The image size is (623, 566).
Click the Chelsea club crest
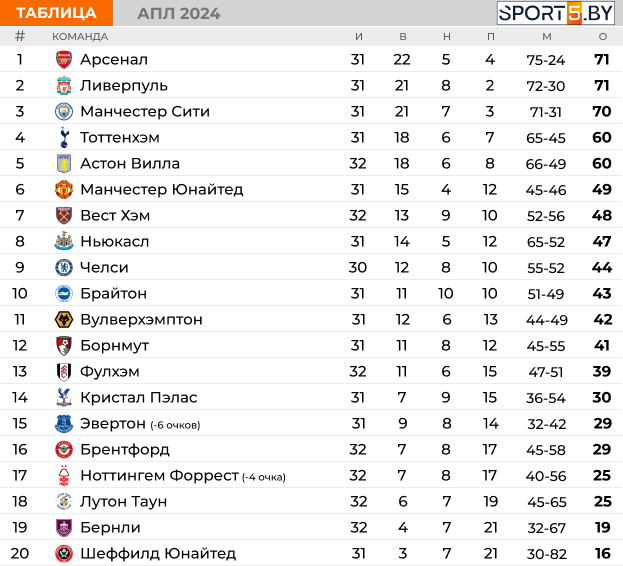tap(64, 267)
